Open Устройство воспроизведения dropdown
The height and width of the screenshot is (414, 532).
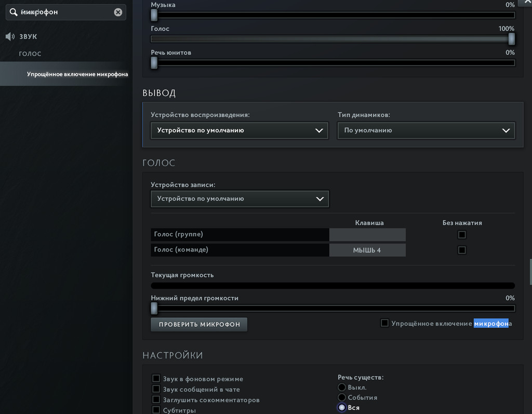point(240,130)
